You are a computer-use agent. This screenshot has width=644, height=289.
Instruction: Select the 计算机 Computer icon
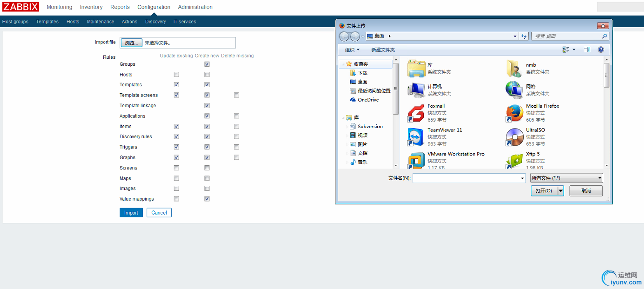[x=416, y=90]
